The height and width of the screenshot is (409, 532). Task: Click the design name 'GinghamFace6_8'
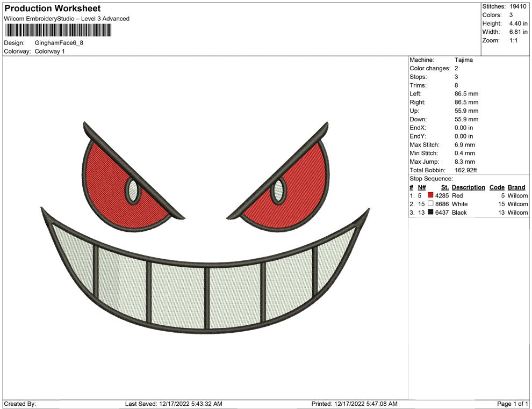point(59,43)
